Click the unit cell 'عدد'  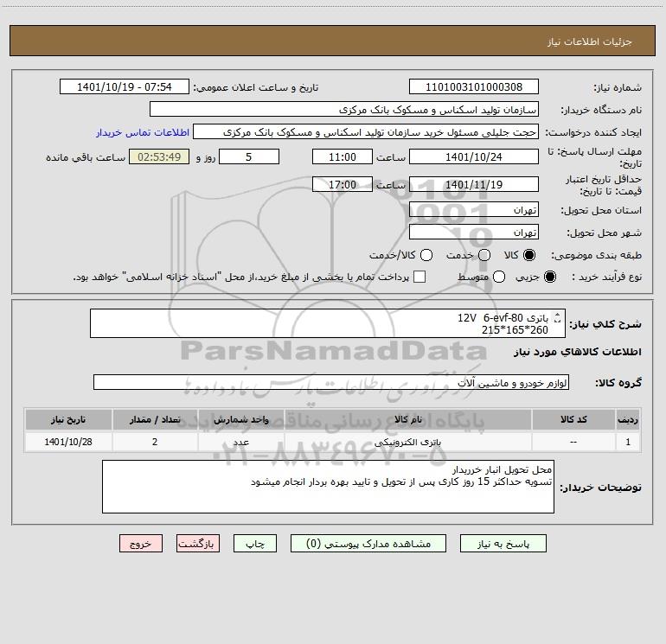tap(240, 442)
